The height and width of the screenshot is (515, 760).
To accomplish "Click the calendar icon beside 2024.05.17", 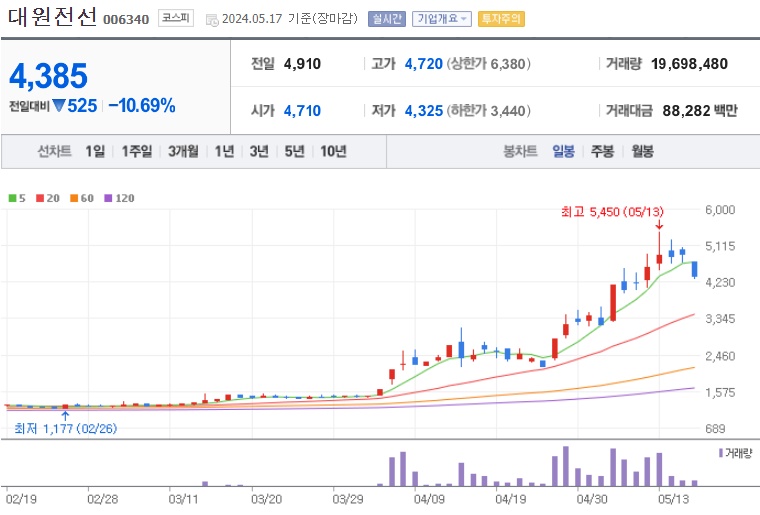I will pos(212,20).
